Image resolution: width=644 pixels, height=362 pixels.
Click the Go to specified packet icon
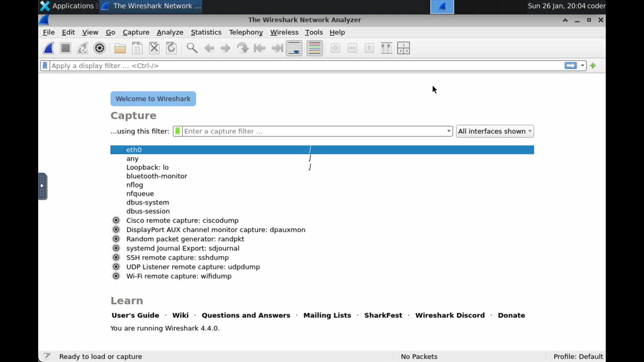[x=243, y=48]
